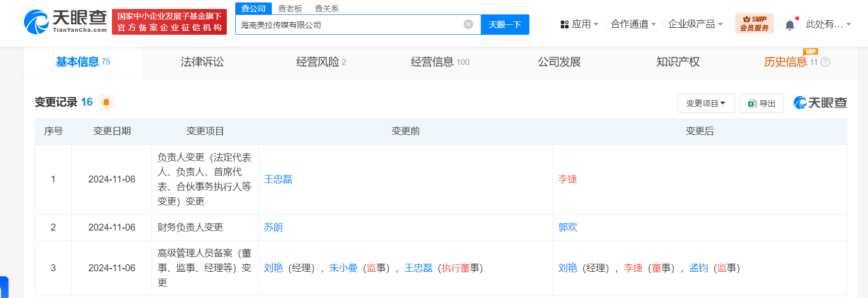Switch to the 经营风险 tab

coord(321,62)
